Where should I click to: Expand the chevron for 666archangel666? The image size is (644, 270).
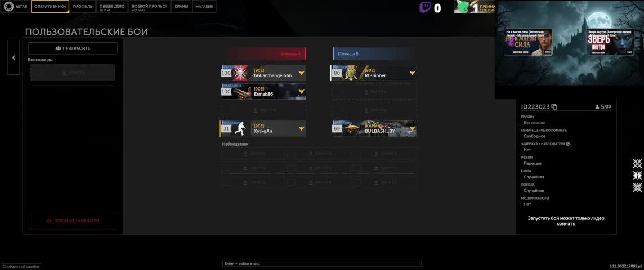(302, 73)
